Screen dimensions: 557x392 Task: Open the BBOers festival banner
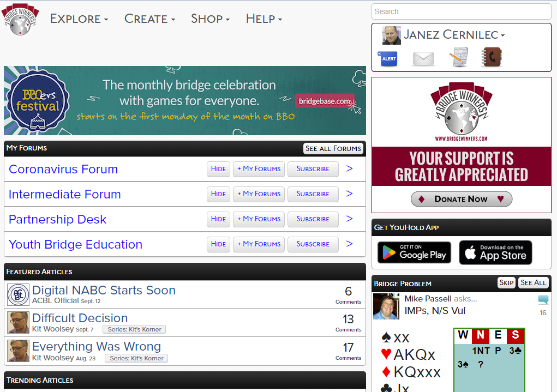(185, 100)
